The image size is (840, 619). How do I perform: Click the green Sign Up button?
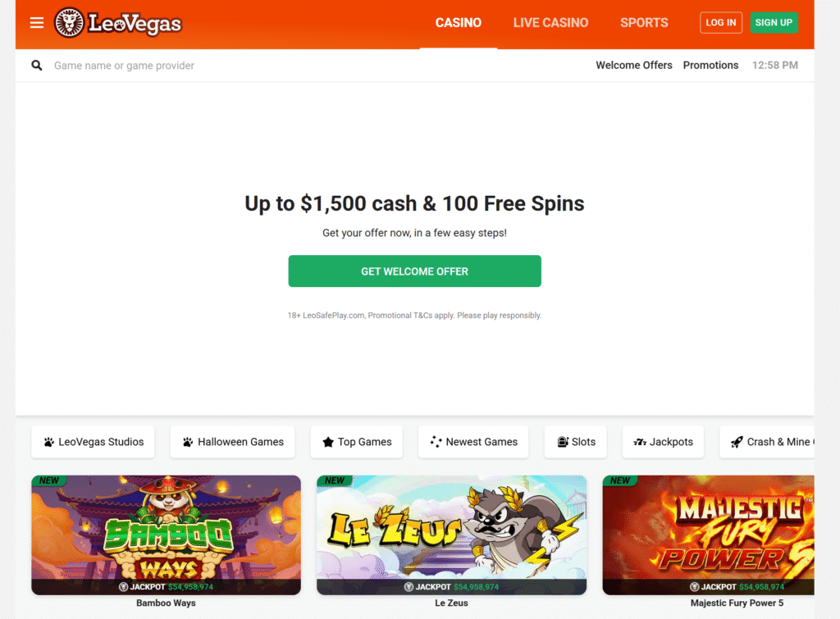pyautogui.click(x=774, y=22)
